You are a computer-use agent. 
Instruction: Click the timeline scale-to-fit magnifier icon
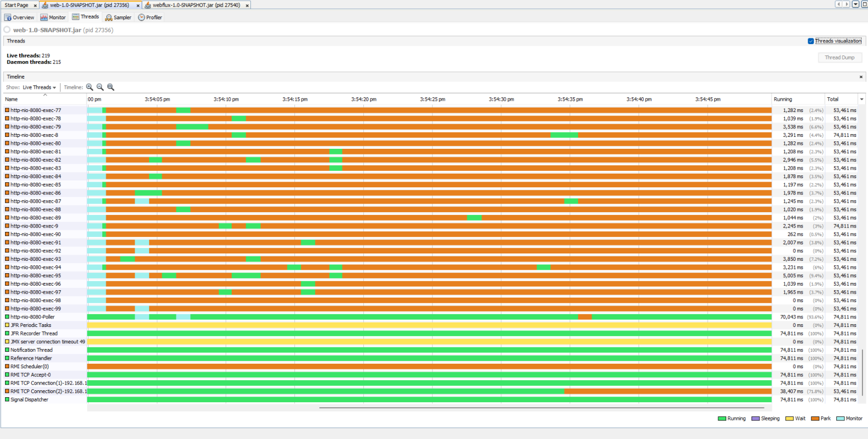[x=111, y=87]
